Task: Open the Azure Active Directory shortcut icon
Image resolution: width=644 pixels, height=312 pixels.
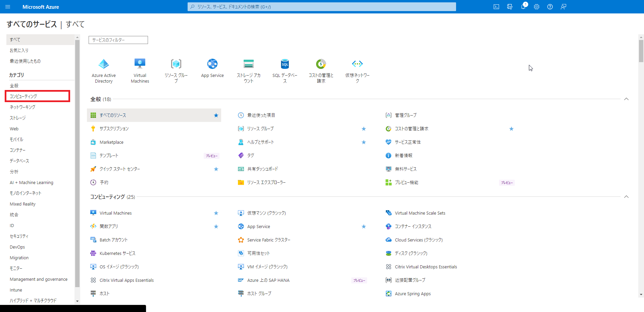Action: coord(104,63)
